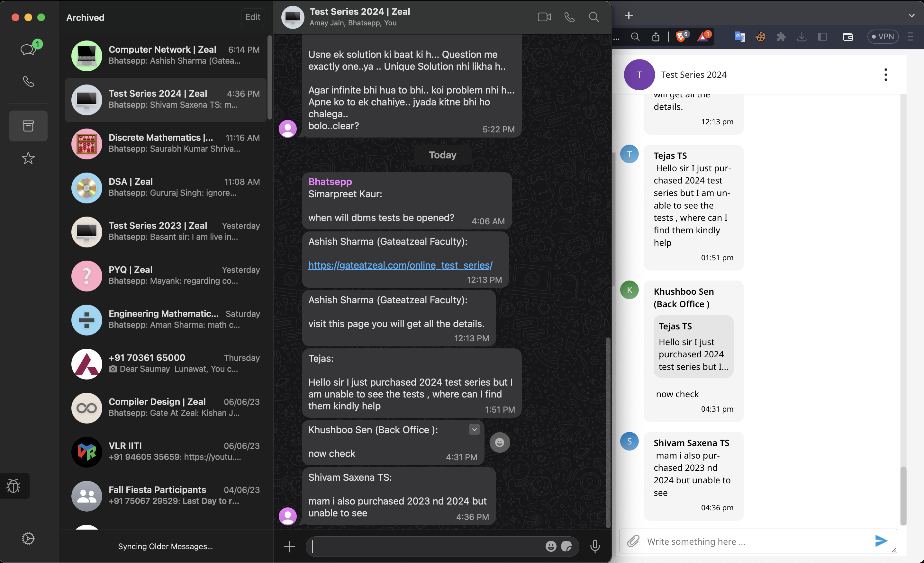Expand options on the 'now check' message
The width and height of the screenshot is (924, 563).
point(474,430)
